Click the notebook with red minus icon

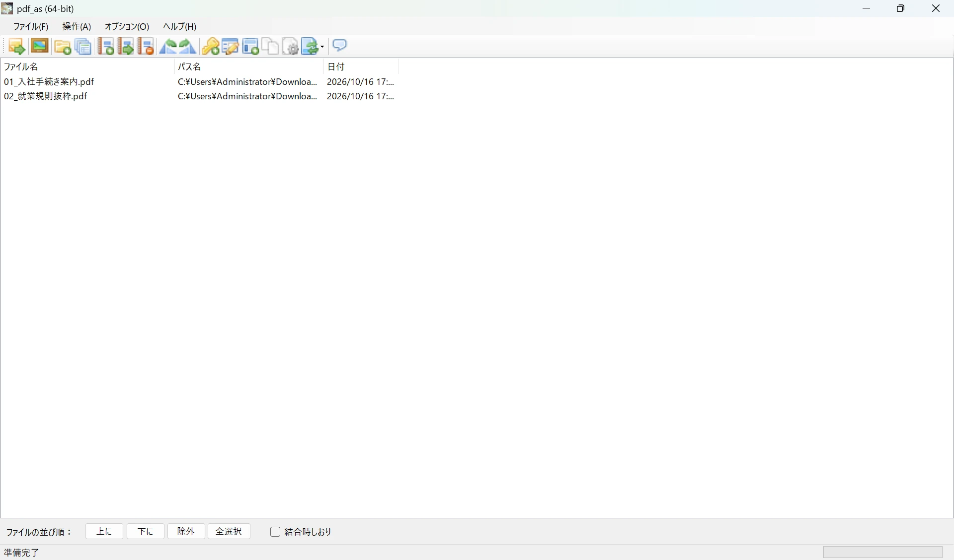point(146,47)
